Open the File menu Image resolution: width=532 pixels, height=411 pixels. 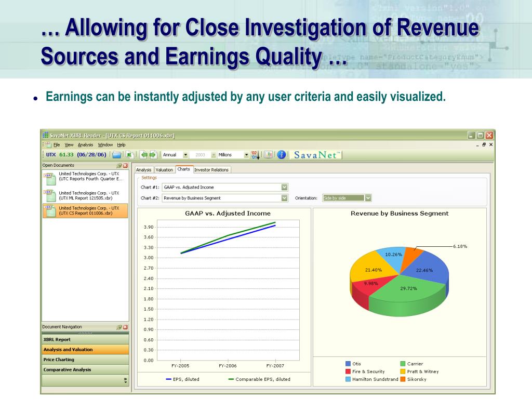point(57,145)
